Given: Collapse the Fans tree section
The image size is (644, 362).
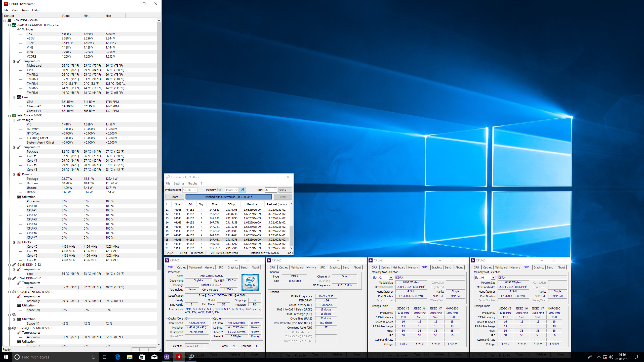Looking at the screenshot, I should pos(14,98).
